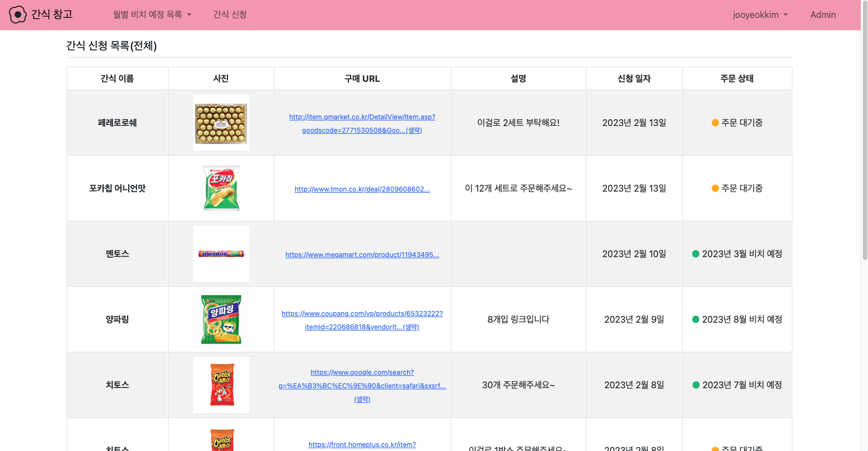
Task: Open the homeplus purchase URL
Action: click(362, 445)
